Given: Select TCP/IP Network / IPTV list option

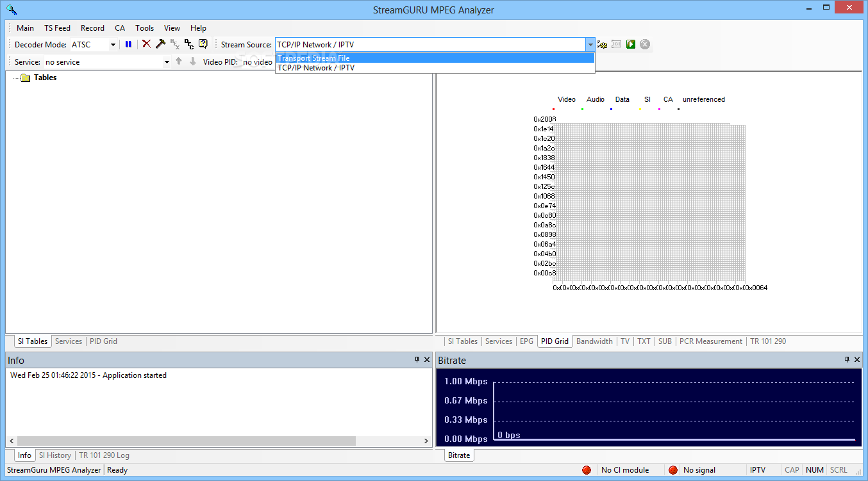Looking at the screenshot, I should (x=435, y=68).
